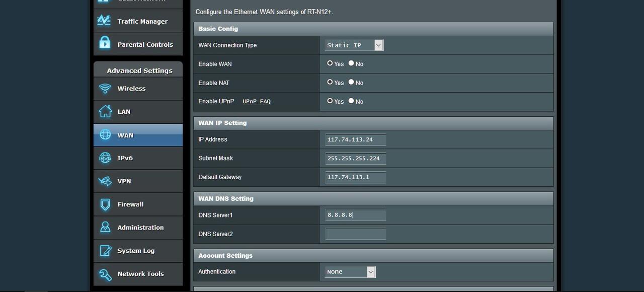Viewport: 644px width, 292px height.
Task: Click the Parental Controls padlock icon
Action: (105, 43)
